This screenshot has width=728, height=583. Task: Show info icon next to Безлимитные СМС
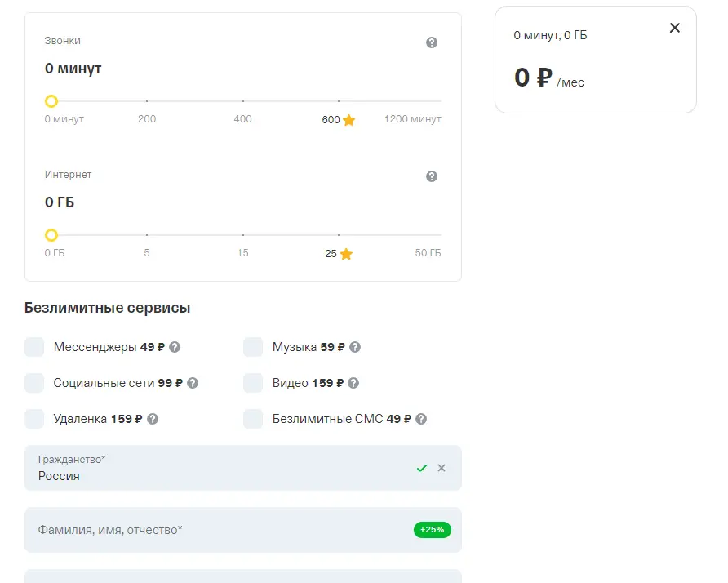(x=421, y=419)
